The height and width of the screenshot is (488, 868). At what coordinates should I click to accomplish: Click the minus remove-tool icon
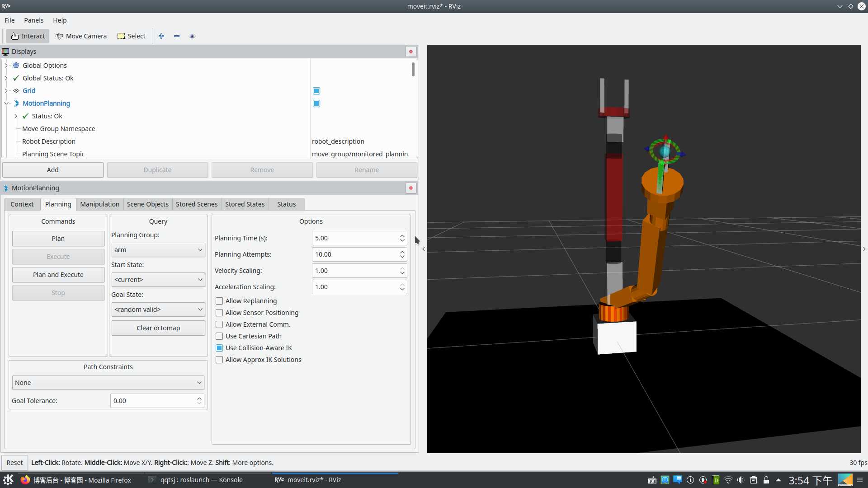pos(177,36)
